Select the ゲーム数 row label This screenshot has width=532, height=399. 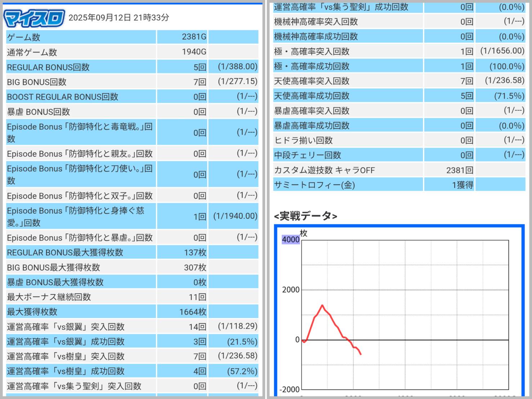point(24,37)
